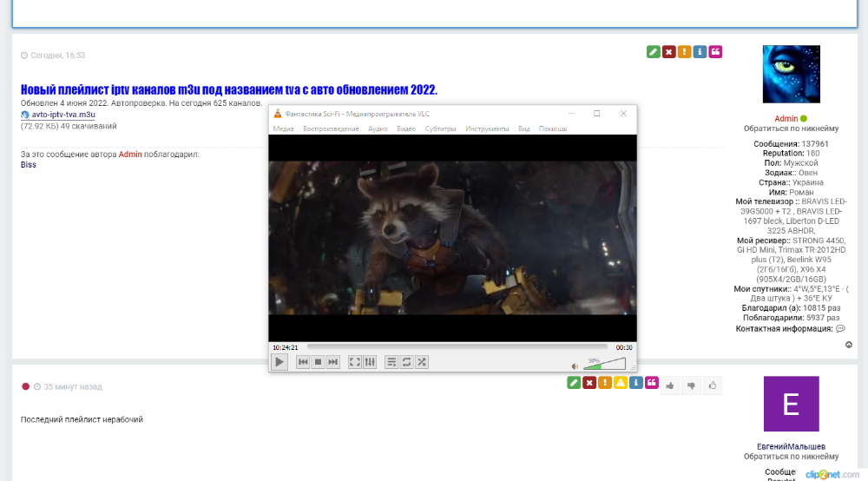Image resolution: width=868 pixels, height=481 pixels.
Task: Quote Admin's post with pink quote icon
Action: 715,52
